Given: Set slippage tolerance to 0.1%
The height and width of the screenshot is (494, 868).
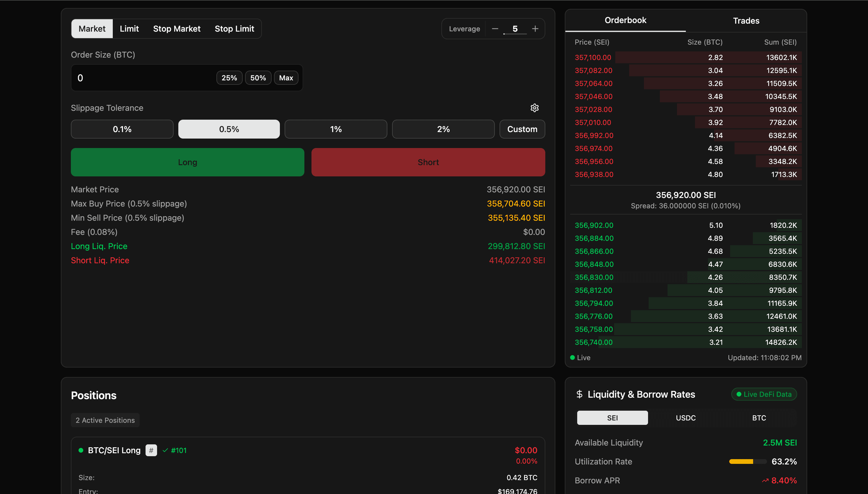Looking at the screenshot, I should [122, 129].
